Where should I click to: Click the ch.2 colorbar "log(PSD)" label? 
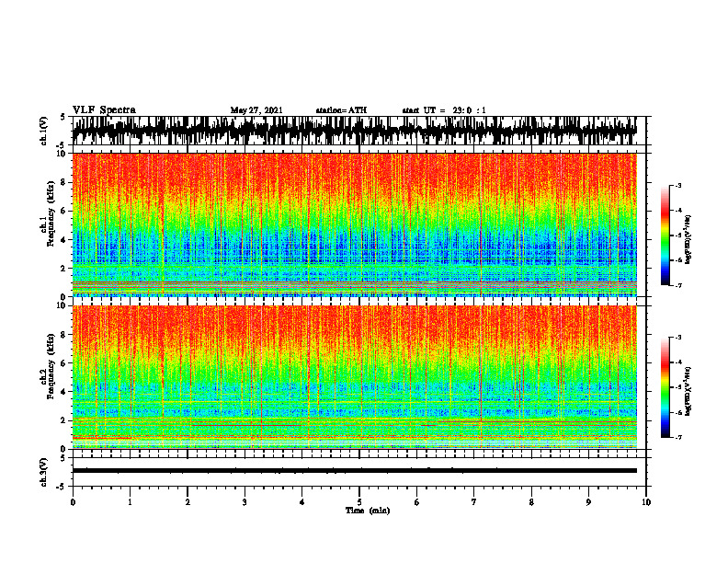(x=688, y=391)
